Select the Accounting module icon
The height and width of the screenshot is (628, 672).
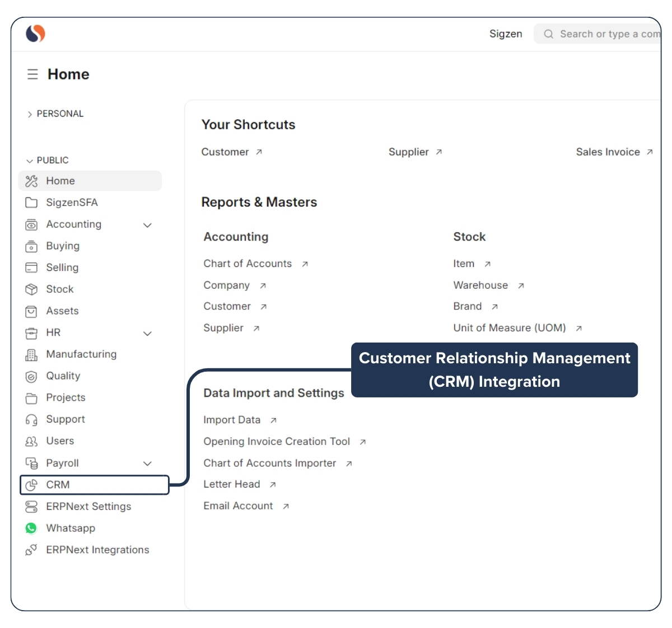31,224
